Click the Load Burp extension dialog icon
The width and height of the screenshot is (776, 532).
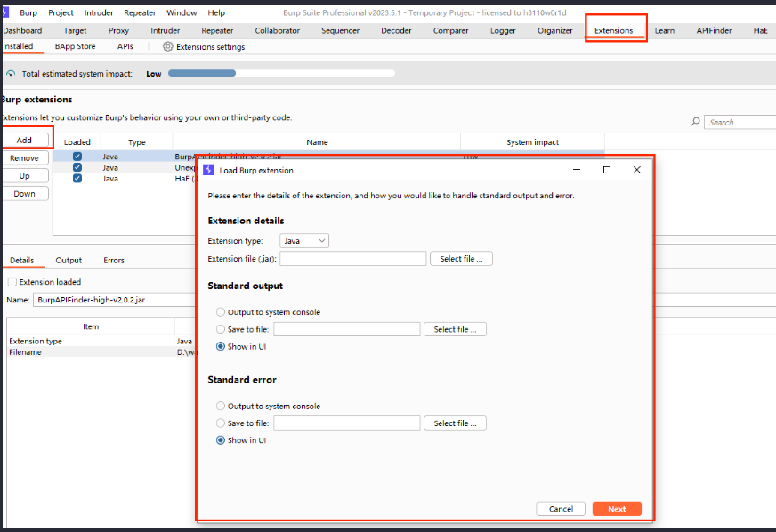coord(209,170)
